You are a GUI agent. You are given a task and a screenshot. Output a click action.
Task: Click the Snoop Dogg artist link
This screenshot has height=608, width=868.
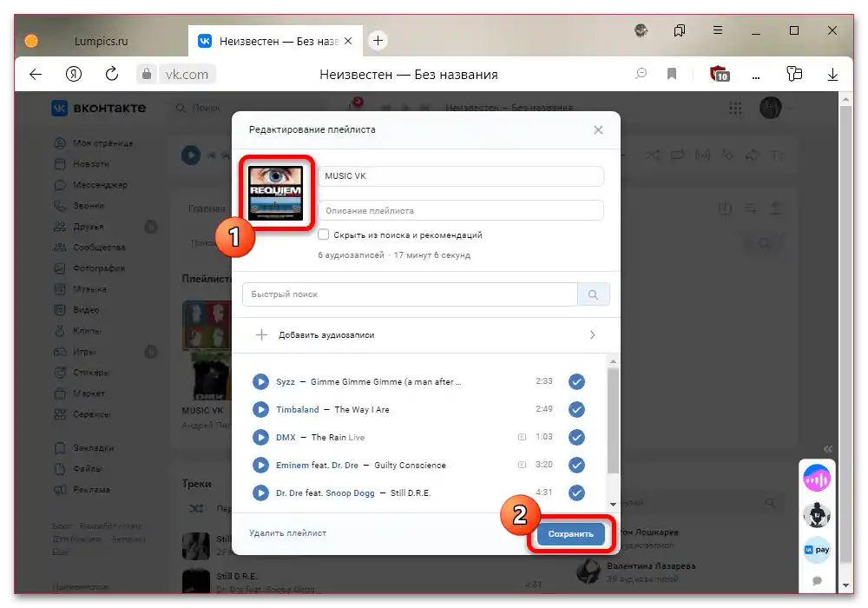pyautogui.click(x=350, y=492)
